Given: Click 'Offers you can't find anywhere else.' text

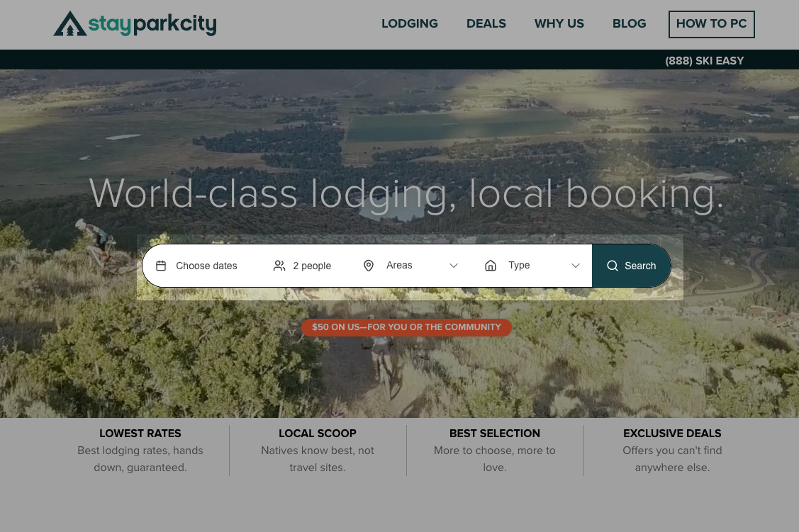Looking at the screenshot, I should click(x=672, y=459).
